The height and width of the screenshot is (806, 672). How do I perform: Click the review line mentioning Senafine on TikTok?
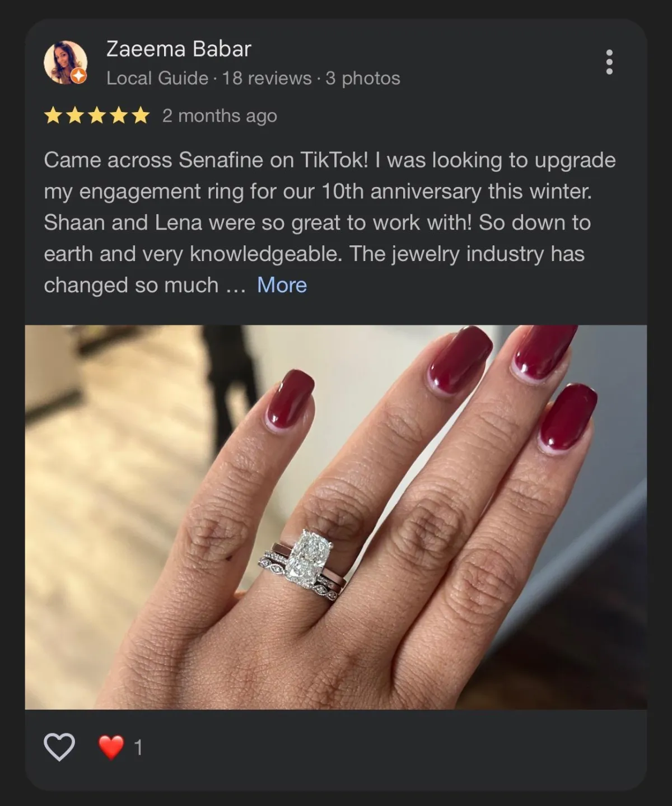330,160
